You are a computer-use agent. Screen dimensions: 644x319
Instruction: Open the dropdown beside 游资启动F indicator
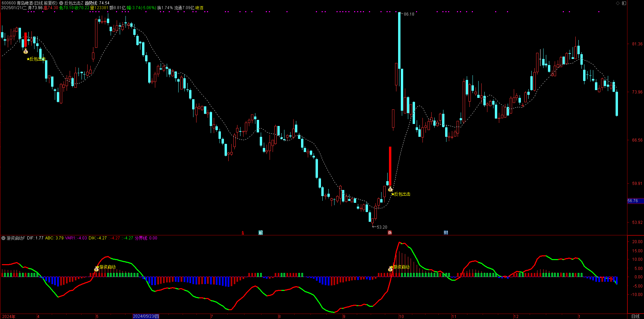(3, 238)
